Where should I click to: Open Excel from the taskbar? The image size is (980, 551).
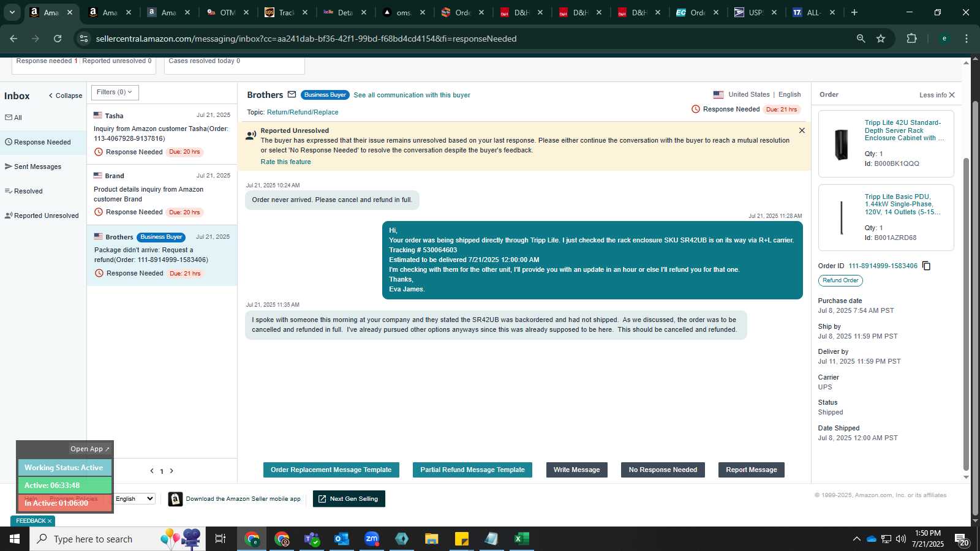tap(521, 539)
